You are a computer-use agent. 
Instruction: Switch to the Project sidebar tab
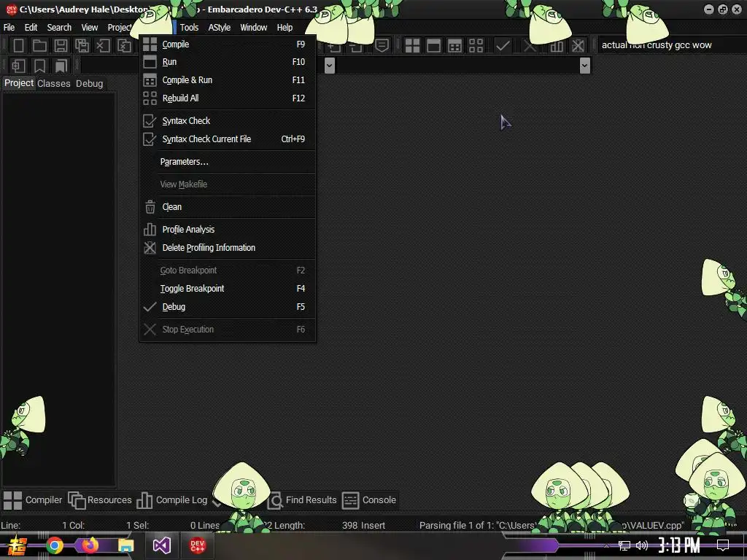click(x=19, y=83)
